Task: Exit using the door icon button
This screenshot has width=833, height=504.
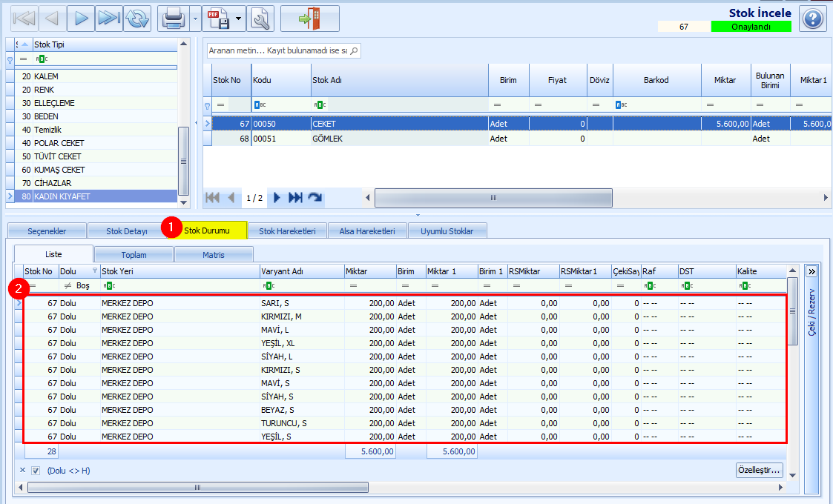Action: [310, 19]
